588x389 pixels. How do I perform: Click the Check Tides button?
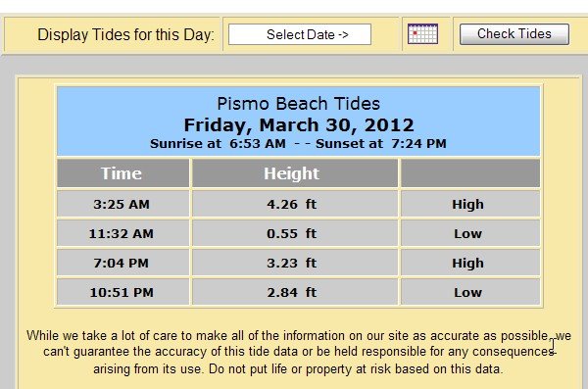click(514, 34)
